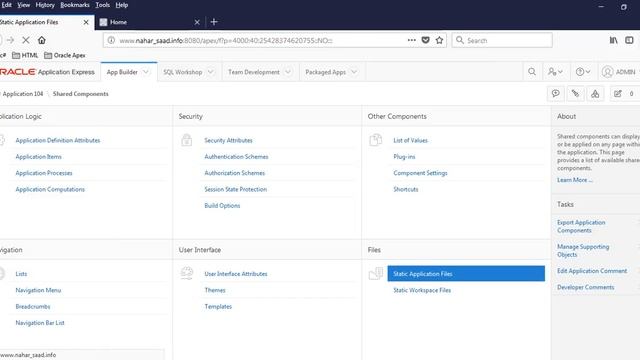Open the Help menu in menu bar
Screen dimensions: 640x360
pyautogui.click(x=122, y=5)
